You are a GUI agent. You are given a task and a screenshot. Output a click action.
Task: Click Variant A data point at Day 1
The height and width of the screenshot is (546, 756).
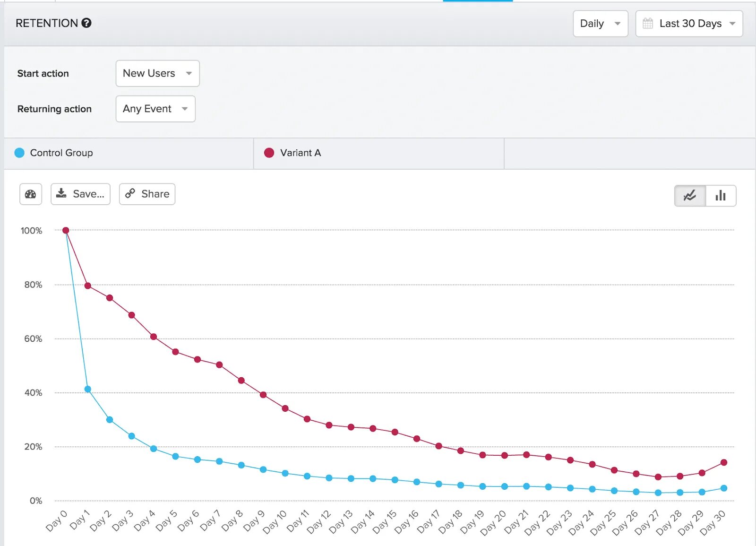(x=88, y=286)
